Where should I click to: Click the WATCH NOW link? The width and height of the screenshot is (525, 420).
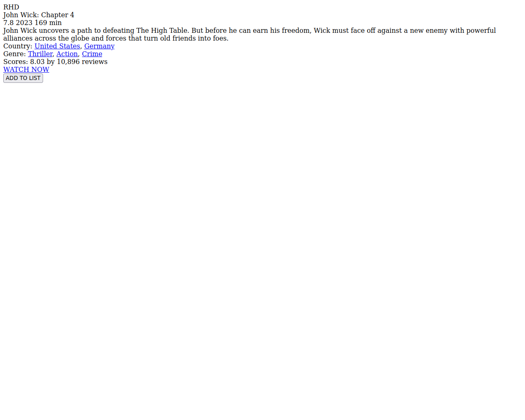26,70
